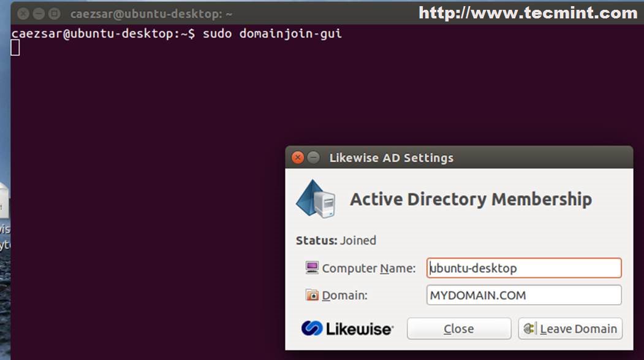This screenshot has width=644, height=360.
Task: Maximize the terminal window
Action: point(54,14)
